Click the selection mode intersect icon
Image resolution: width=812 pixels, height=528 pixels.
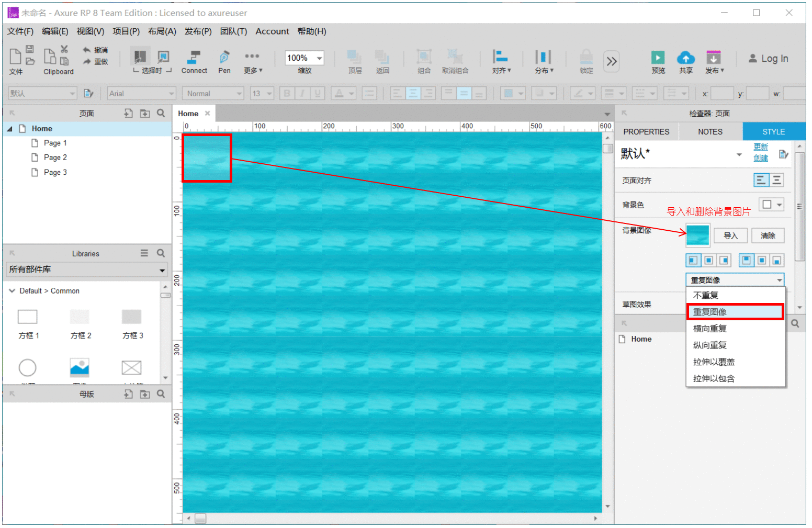point(140,56)
